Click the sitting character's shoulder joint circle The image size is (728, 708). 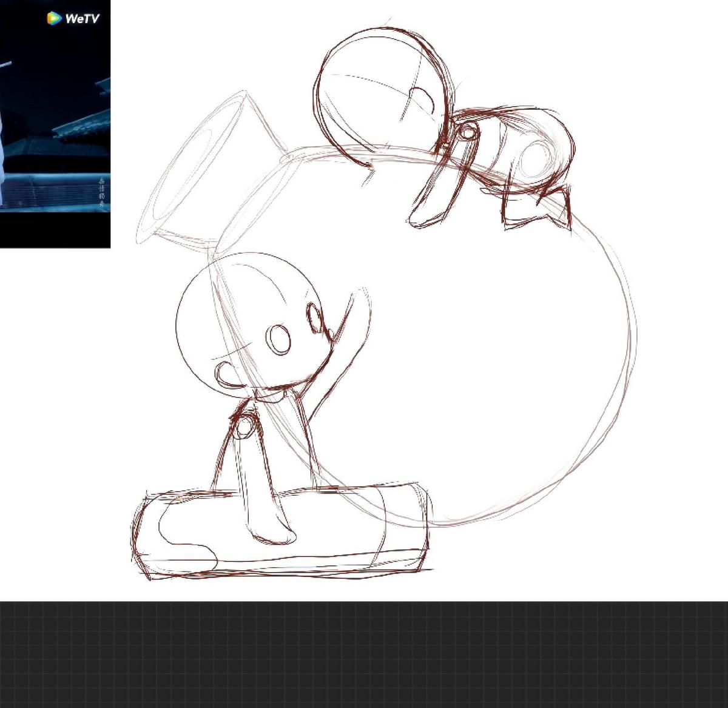click(244, 427)
